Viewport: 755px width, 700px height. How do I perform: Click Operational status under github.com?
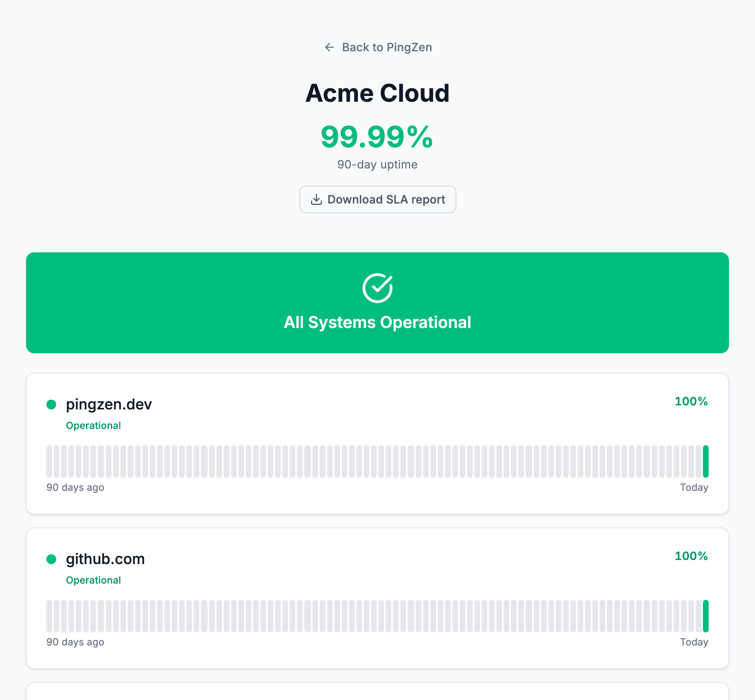pos(93,580)
